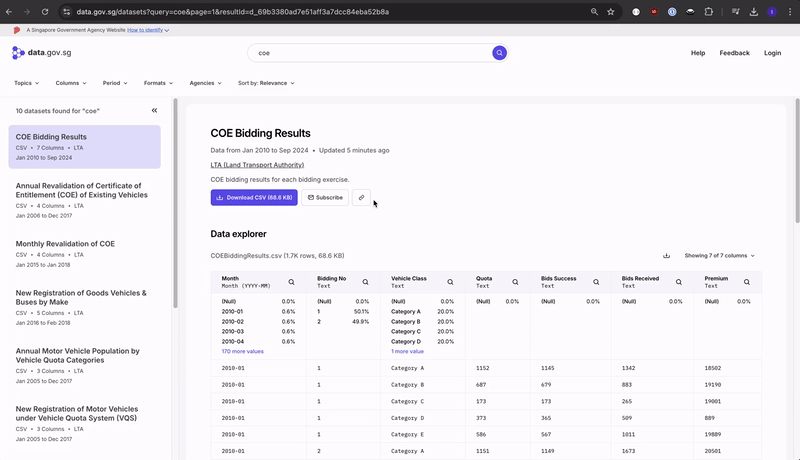Bookmark this page with the star icon

(x=611, y=12)
